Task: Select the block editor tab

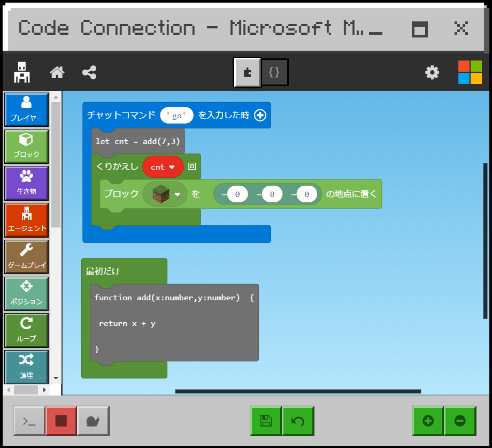Action: (247, 72)
